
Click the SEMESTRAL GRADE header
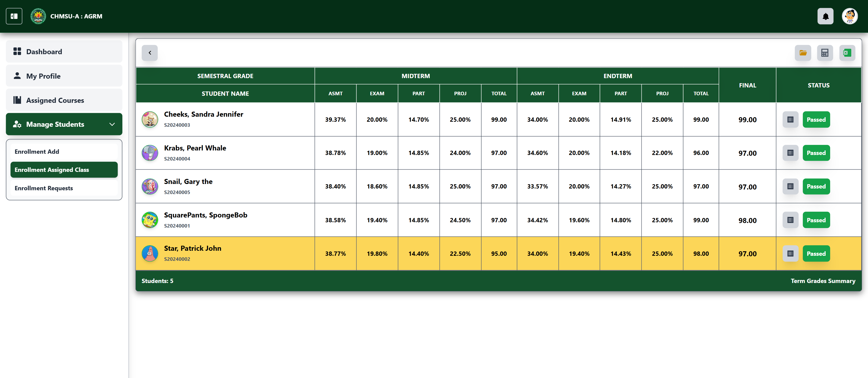coord(225,76)
